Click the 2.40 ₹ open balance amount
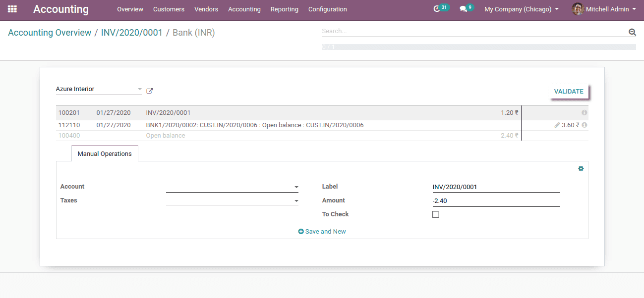Screen dimensions: 644x298 (510, 136)
